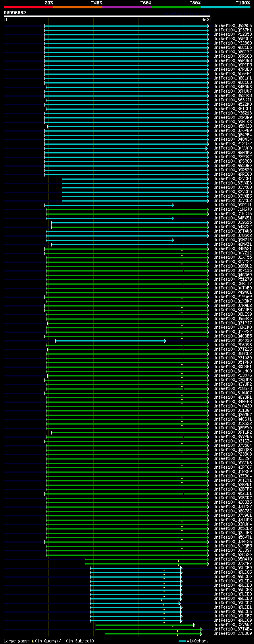Select label UniRef100_P51279
254x644 pixels.
click(x=233, y=279)
